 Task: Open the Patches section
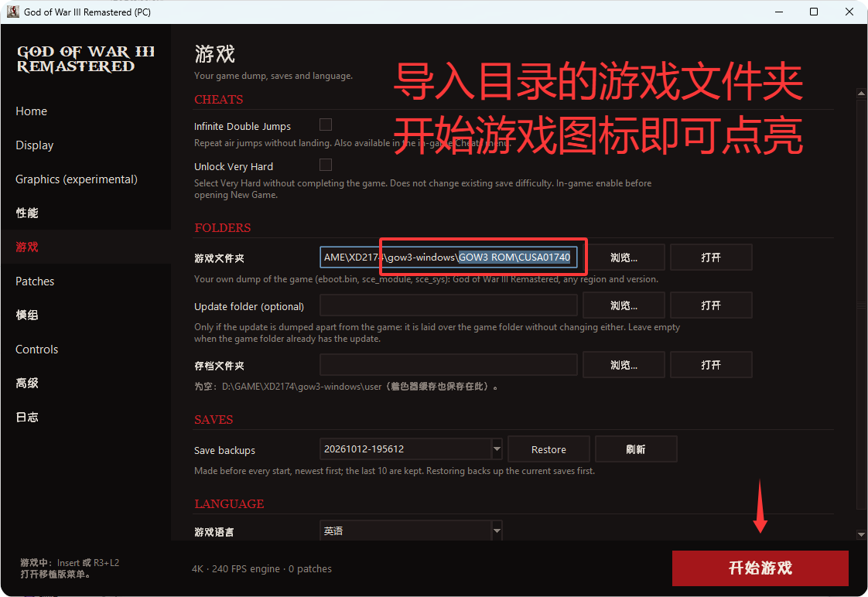(35, 281)
